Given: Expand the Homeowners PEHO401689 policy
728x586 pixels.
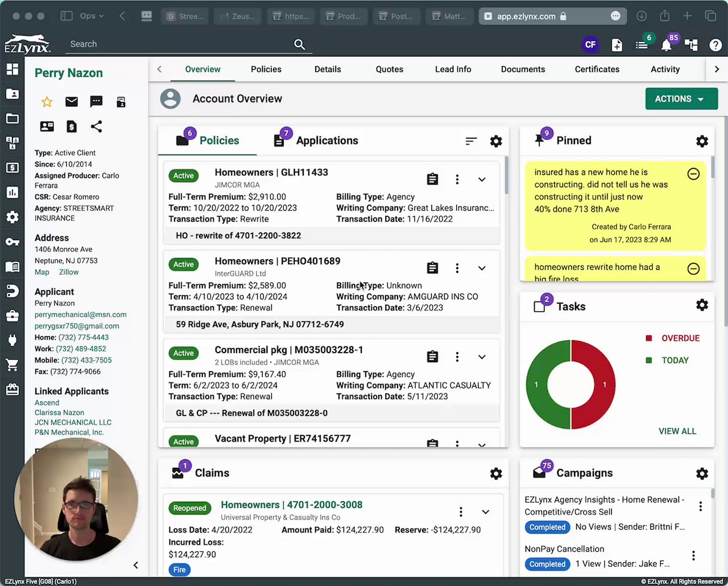Looking at the screenshot, I should point(482,268).
